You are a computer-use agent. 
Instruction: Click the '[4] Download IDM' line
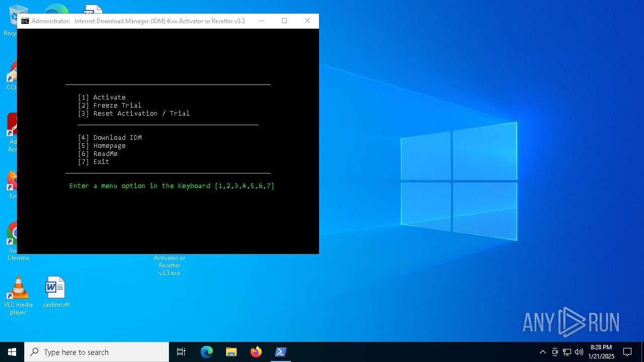[x=110, y=138]
